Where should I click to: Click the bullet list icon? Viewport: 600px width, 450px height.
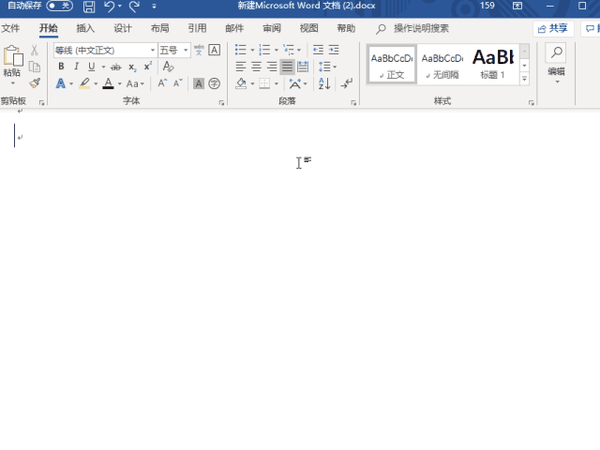coord(240,50)
